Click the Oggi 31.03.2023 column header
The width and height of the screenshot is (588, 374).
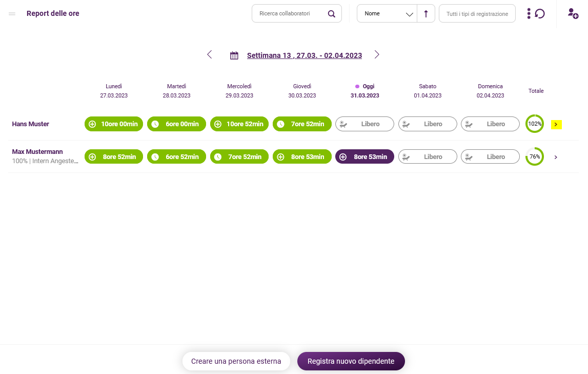point(365,91)
